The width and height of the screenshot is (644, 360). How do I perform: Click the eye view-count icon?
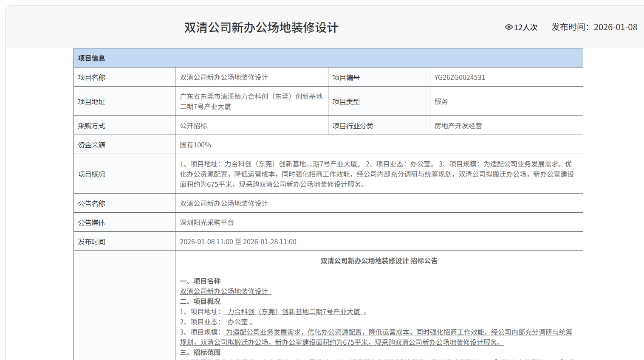click(x=508, y=27)
